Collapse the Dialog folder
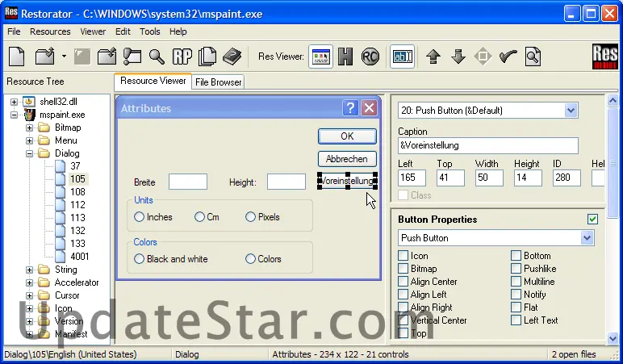The image size is (623, 364). click(29, 153)
